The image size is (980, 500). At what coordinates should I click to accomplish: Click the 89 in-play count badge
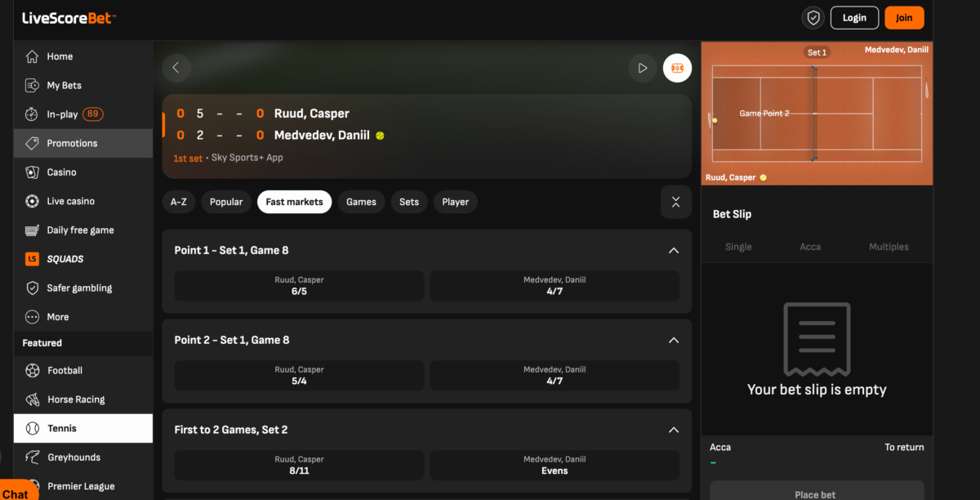(93, 114)
